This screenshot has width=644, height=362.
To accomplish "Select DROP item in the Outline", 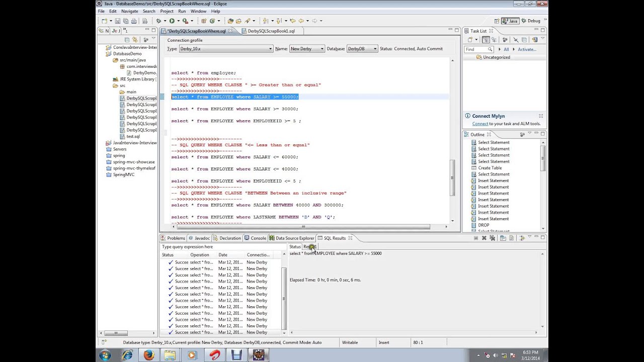I will [483, 225].
